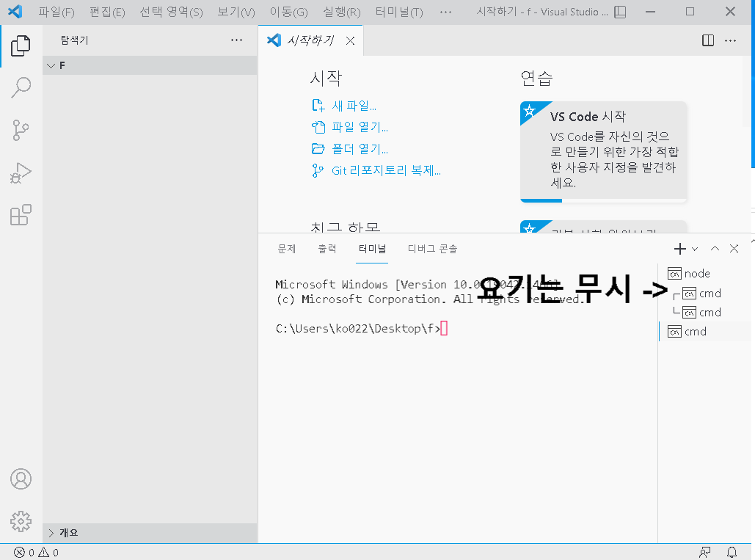This screenshot has height=560, width=755.
Task: Split the editor to the right
Action: [x=708, y=40]
